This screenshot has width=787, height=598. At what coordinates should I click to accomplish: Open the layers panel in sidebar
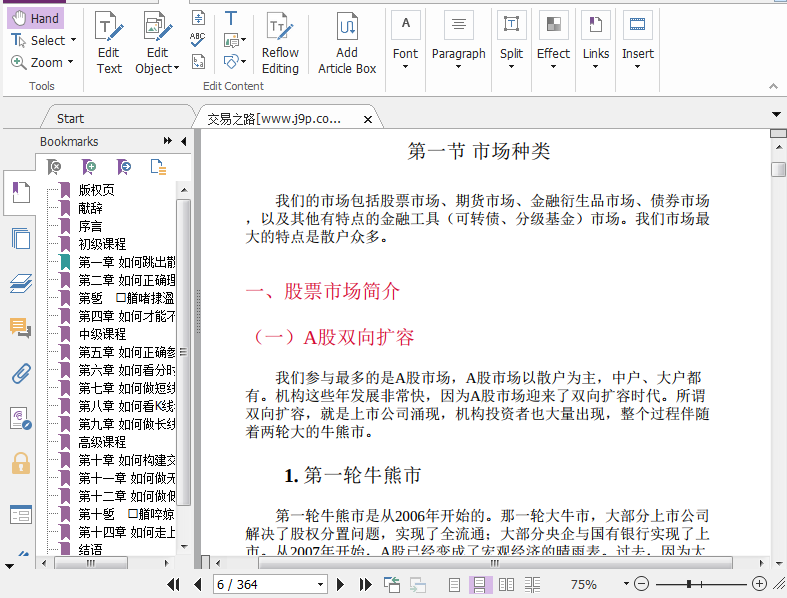(20, 283)
